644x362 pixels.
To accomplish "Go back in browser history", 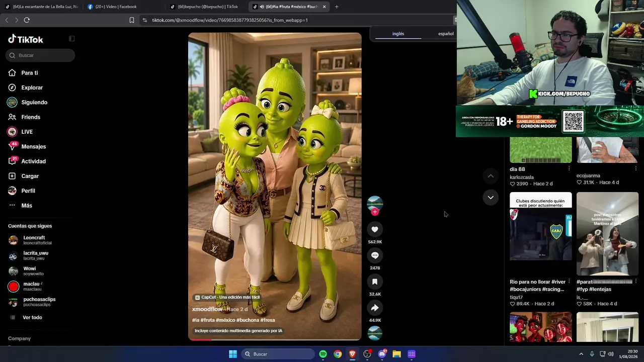I will coord(7,20).
